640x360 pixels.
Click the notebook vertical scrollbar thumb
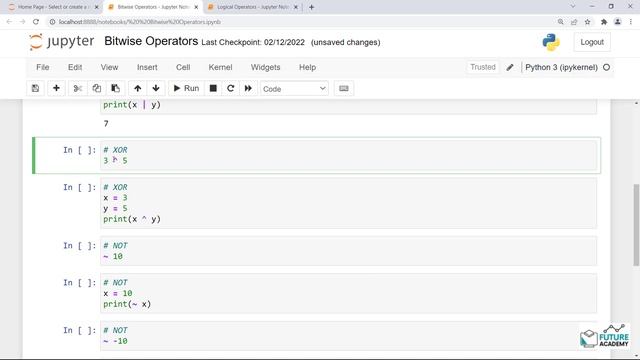[636, 225]
